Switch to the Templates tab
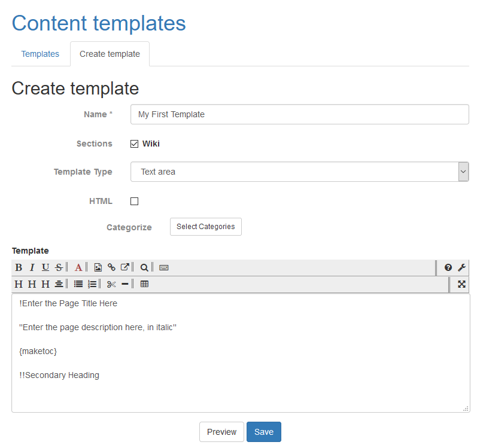This screenshot has width=480, height=448. click(x=40, y=54)
